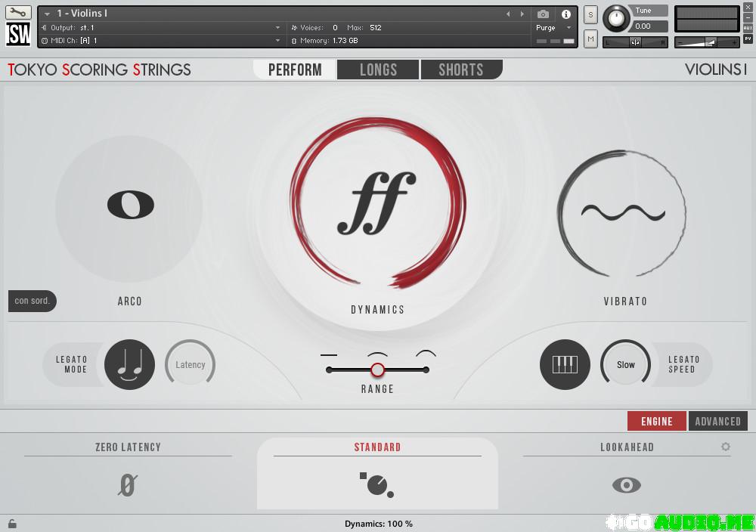This screenshot has height=532, width=756.
Task: Select the Arco whole-note articulation icon
Action: point(130,205)
